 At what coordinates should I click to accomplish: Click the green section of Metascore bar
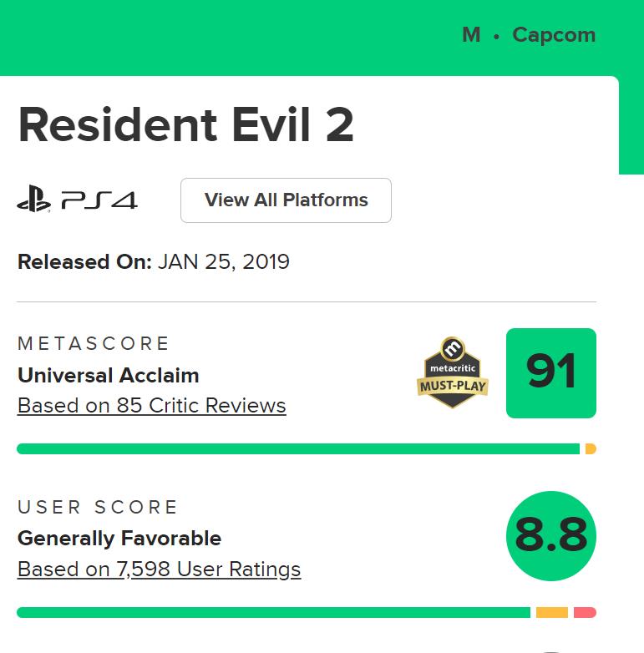[x=297, y=449]
